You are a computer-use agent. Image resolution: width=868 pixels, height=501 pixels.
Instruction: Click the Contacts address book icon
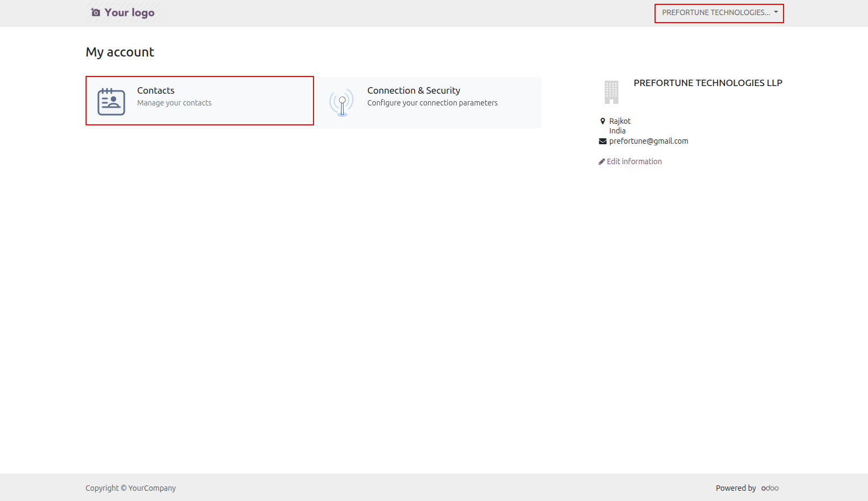[x=111, y=102]
